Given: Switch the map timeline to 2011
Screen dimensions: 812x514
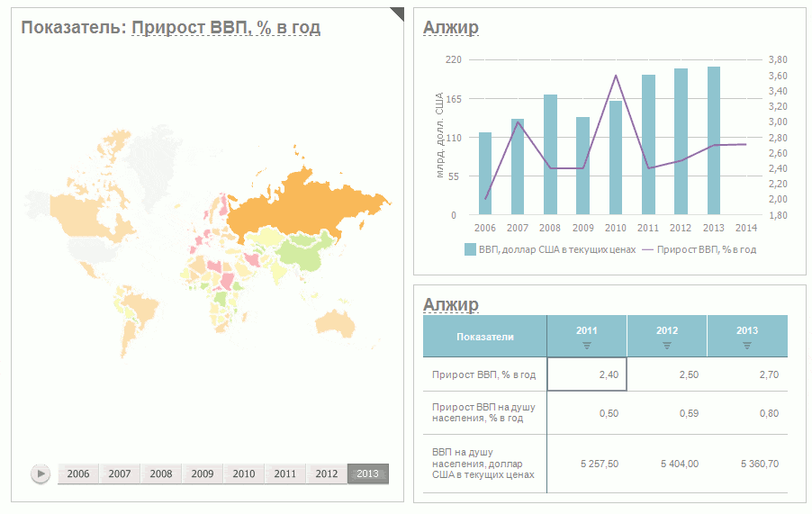Looking at the screenshot, I should tap(285, 473).
